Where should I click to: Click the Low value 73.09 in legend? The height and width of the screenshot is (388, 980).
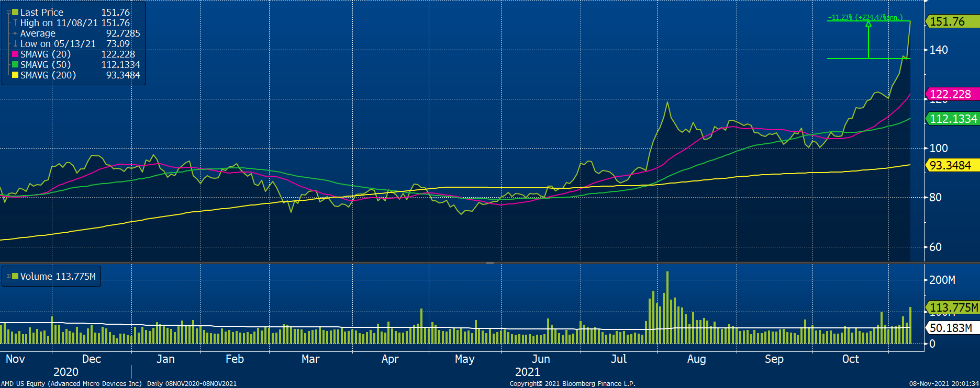118,43
